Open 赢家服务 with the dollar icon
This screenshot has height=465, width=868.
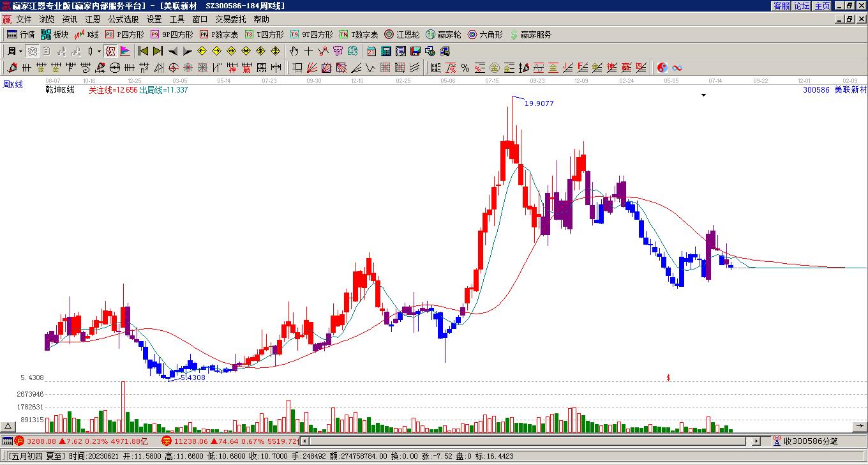[530, 34]
